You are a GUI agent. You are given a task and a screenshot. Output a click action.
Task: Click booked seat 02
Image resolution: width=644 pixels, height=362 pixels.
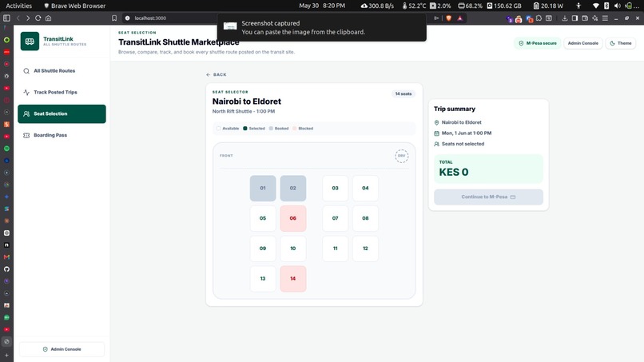[x=293, y=188]
